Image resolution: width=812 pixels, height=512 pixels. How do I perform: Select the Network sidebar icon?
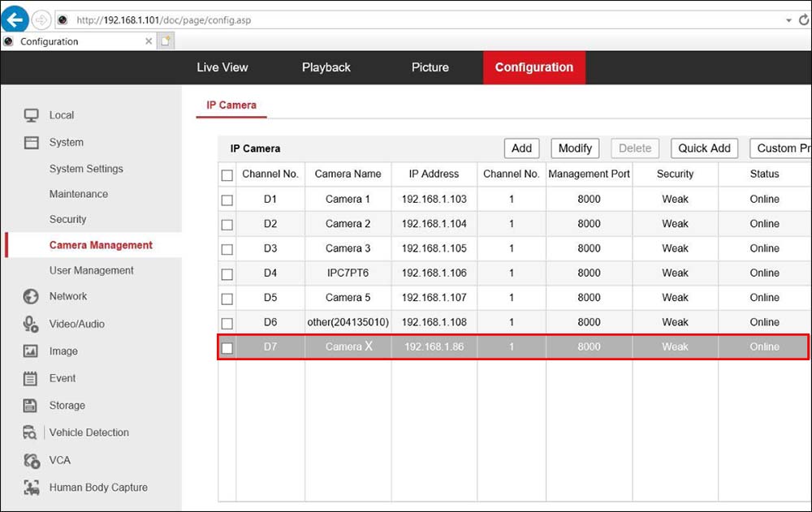(x=68, y=296)
